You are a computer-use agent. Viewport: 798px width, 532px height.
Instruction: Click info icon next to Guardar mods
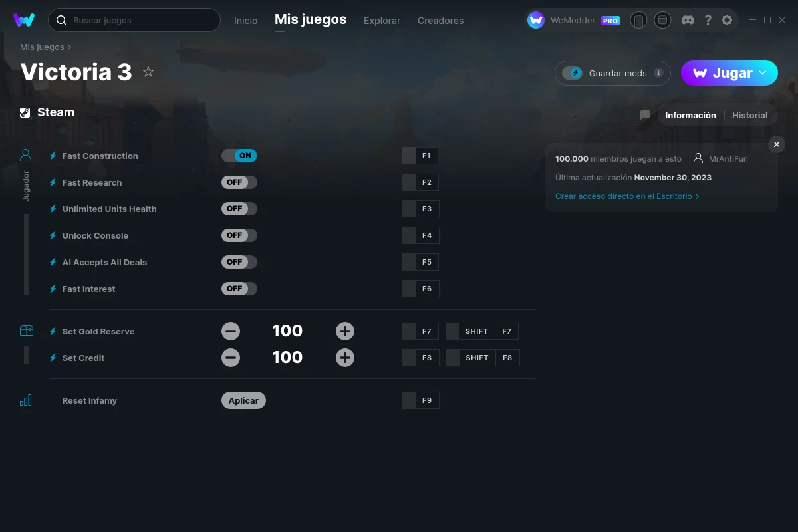tap(658, 73)
